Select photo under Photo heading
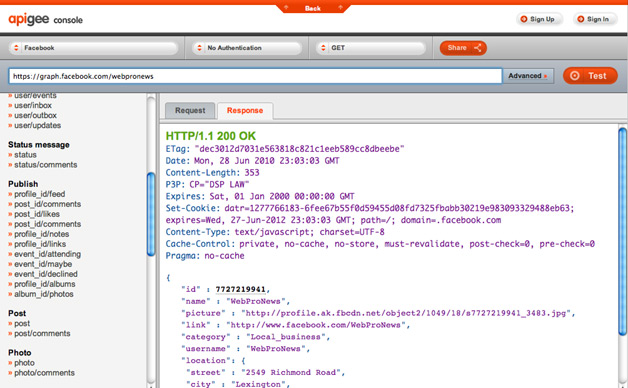The image size is (628, 388). tap(24, 363)
